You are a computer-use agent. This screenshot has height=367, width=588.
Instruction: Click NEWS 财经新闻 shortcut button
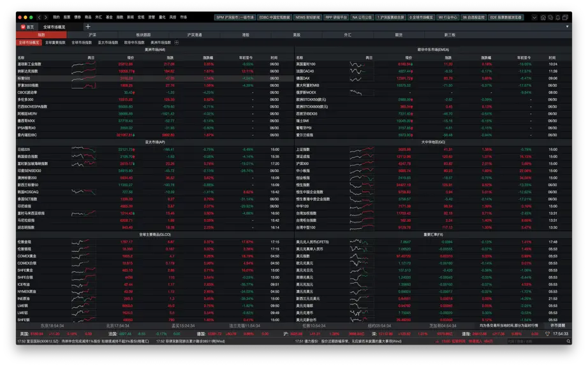(307, 18)
